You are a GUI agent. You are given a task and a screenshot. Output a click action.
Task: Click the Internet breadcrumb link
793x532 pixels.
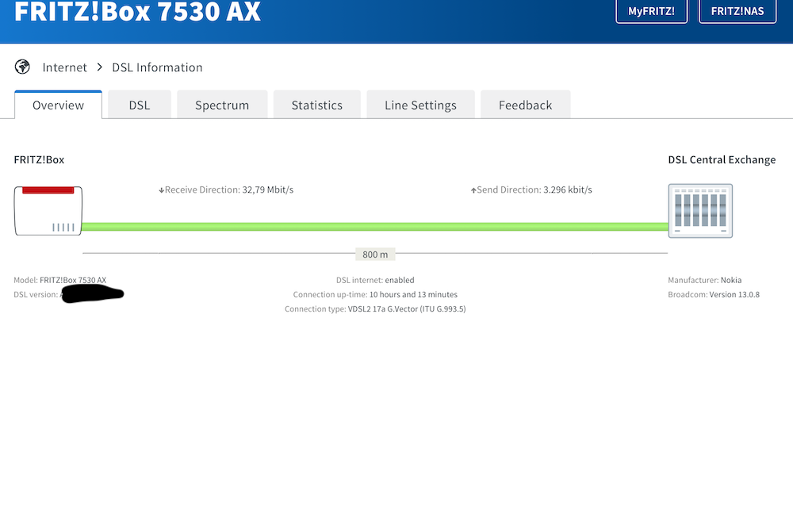tap(65, 67)
